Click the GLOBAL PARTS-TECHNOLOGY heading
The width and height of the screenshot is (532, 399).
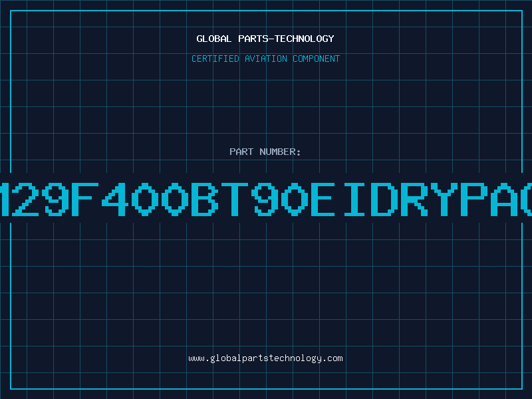[x=265, y=39]
